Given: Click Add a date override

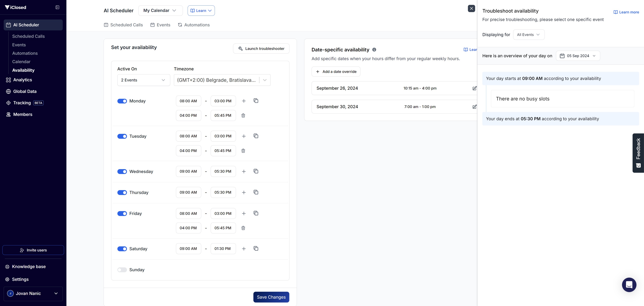Looking at the screenshot, I should [x=336, y=72].
